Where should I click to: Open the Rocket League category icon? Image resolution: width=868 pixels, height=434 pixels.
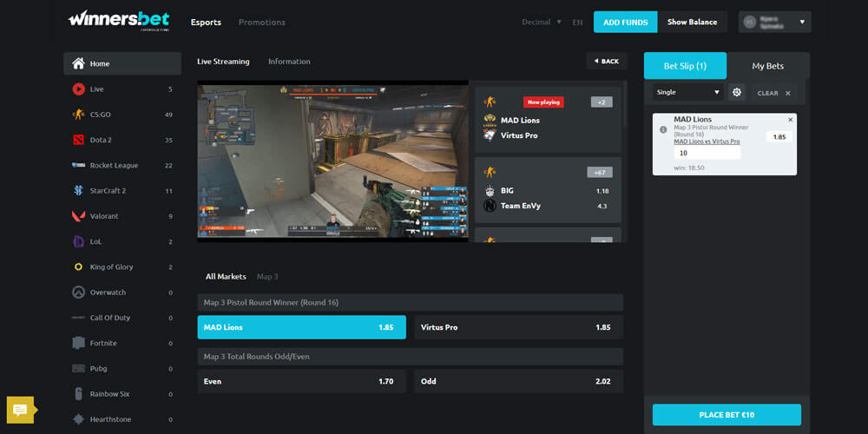pyautogui.click(x=78, y=166)
